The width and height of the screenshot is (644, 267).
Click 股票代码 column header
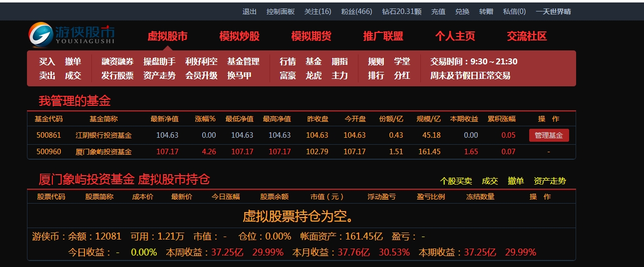(x=51, y=197)
